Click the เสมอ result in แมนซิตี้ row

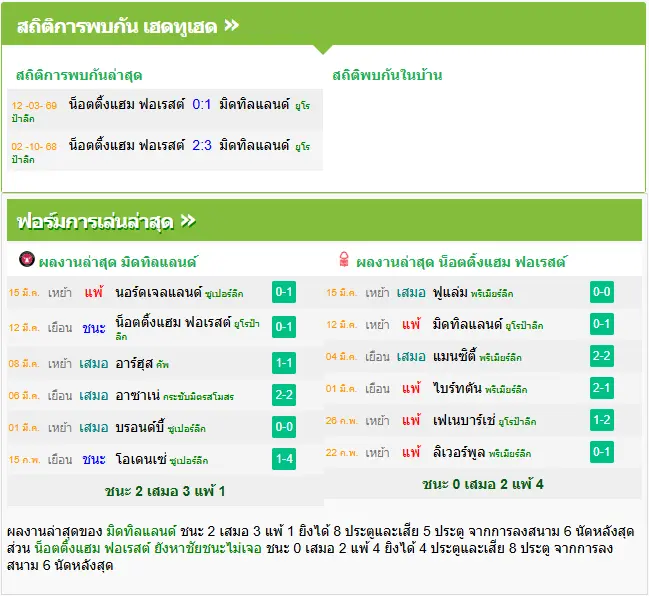(411, 357)
